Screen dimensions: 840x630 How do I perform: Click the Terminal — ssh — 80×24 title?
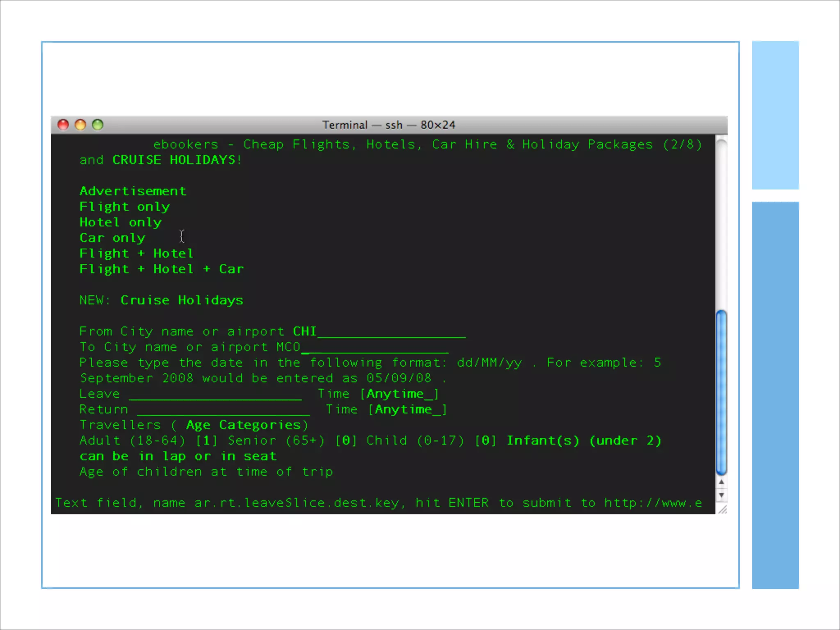coord(389,125)
